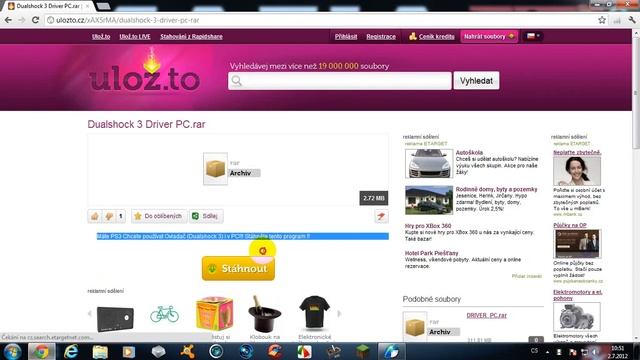Image resolution: width=640 pixels, height=360 pixels.
Task: Click the Přihlásit login link
Action: tap(346, 36)
